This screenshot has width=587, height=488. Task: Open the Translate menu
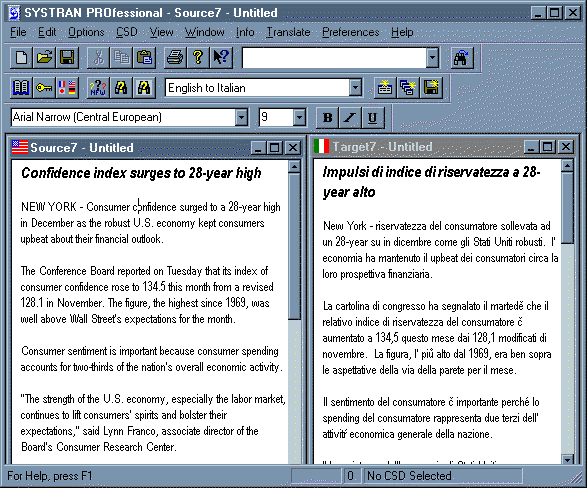point(288,32)
